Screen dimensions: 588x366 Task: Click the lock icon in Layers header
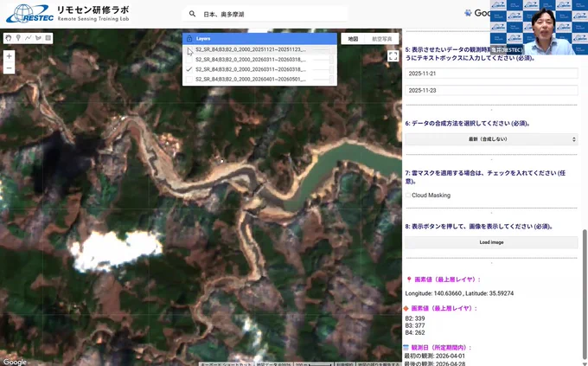click(x=189, y=39)
